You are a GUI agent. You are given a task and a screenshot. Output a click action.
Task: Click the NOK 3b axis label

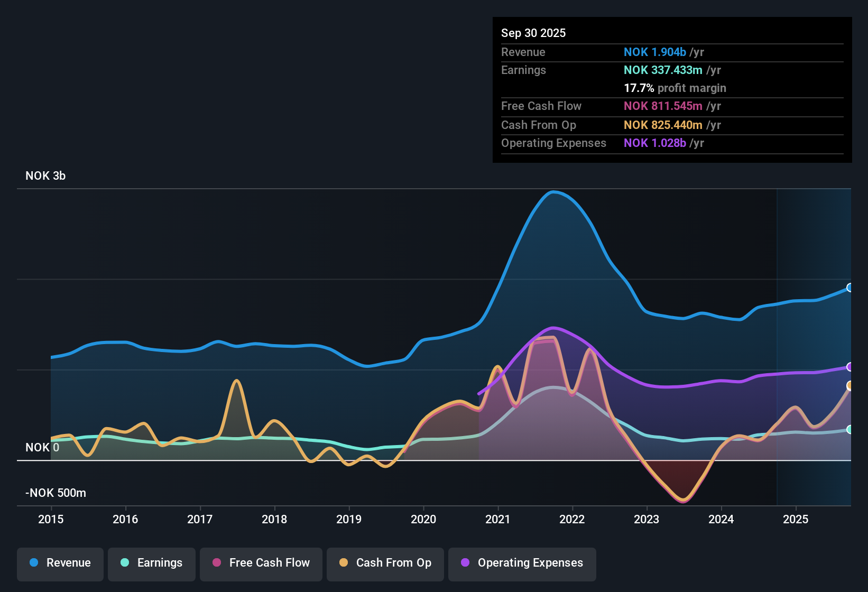coord(45,176)
